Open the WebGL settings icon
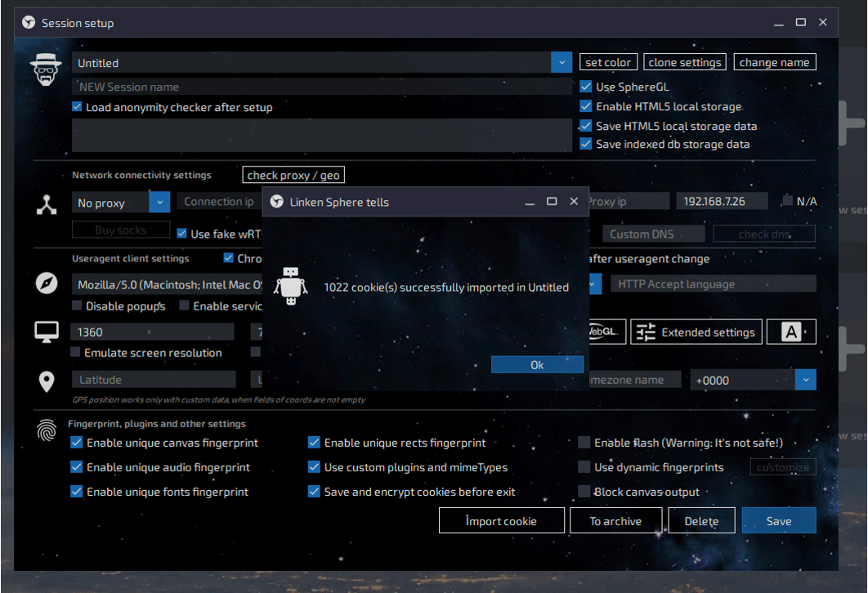868x593 pixels. tap(606, 332)
